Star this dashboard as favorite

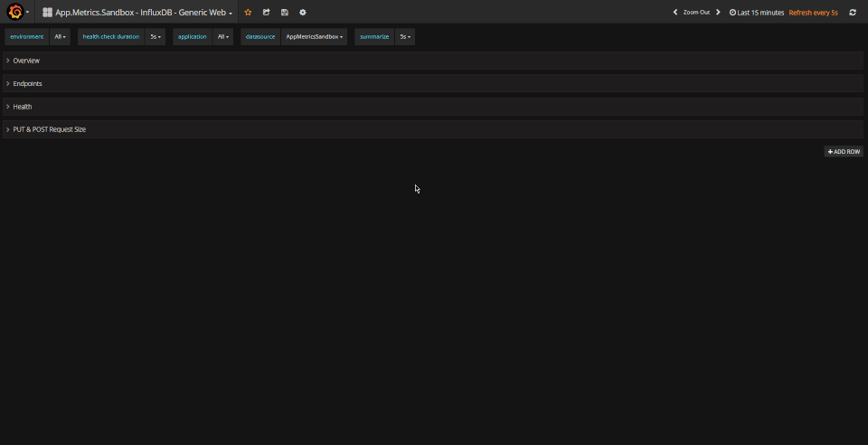248,12
